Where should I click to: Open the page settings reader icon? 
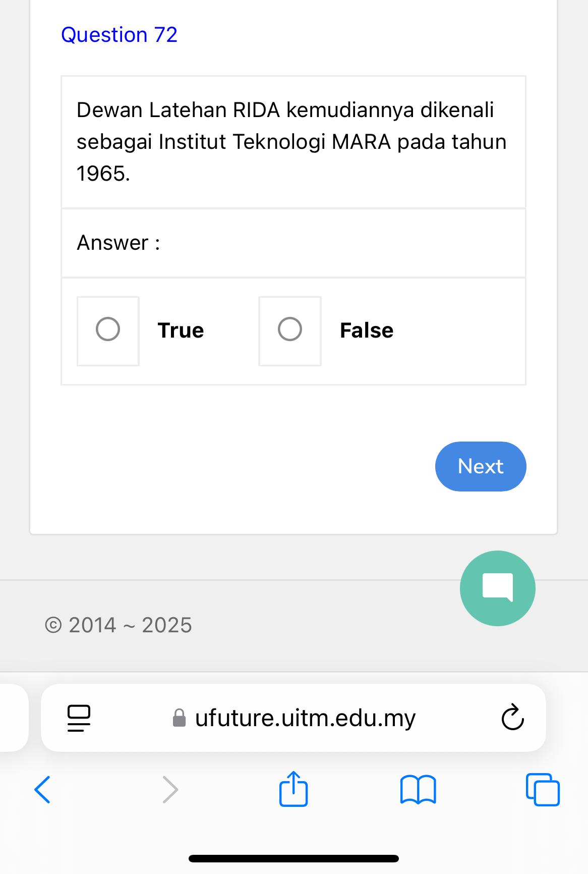pos(78,718)
